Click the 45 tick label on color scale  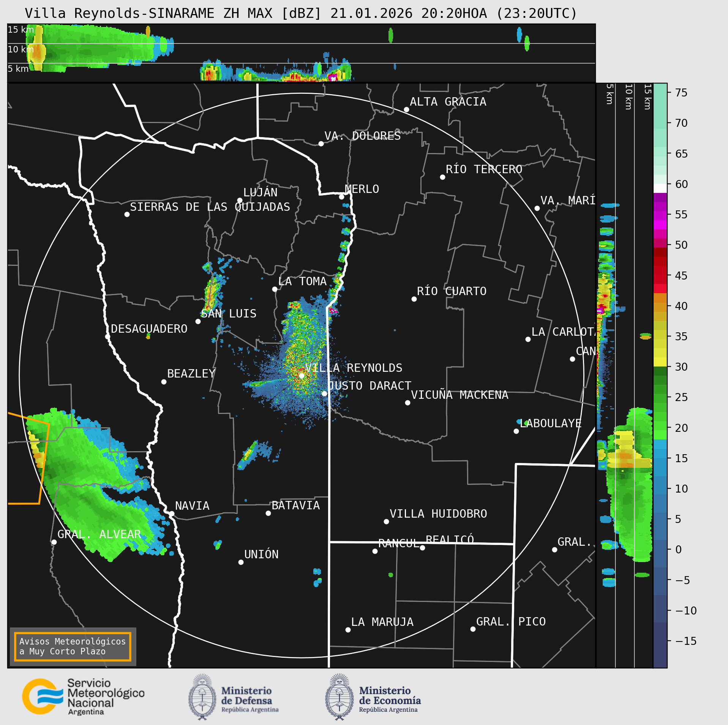click(682, 275)
